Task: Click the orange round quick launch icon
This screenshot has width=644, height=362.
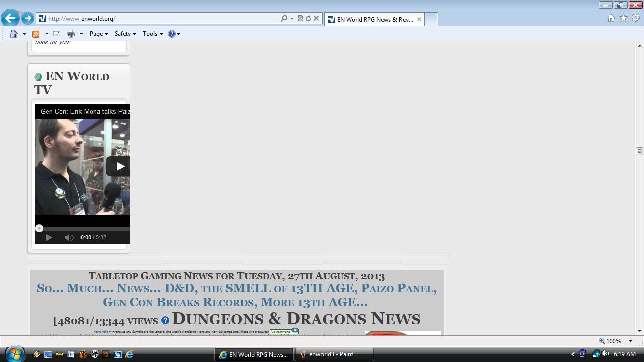Action: (x=83, y=354)
